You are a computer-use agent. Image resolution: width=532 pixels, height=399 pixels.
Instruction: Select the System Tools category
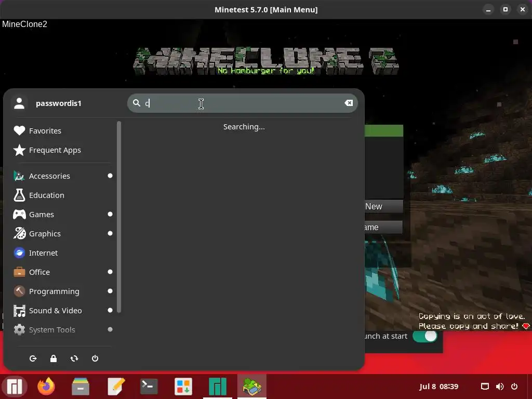[x=63, y=330]
